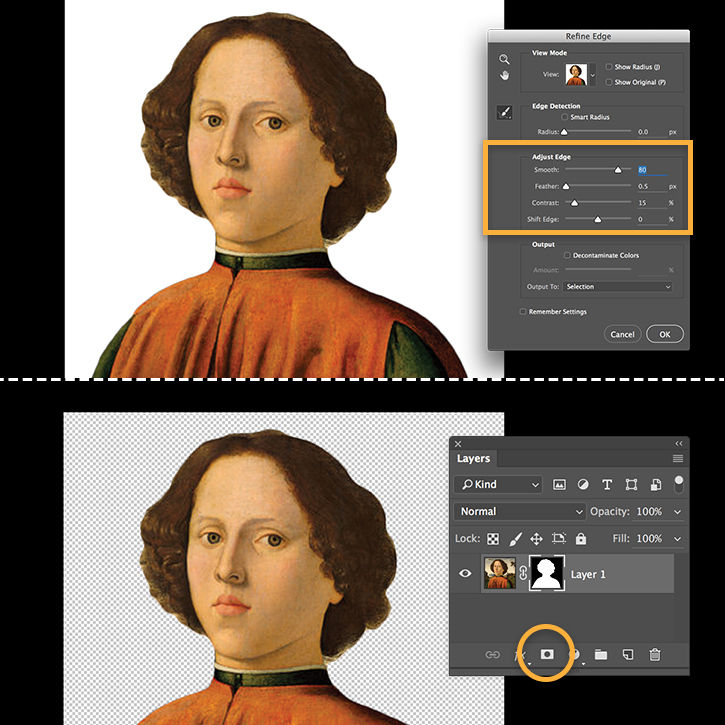
Task: Click the Smooth slider handle
Action: 618,170
